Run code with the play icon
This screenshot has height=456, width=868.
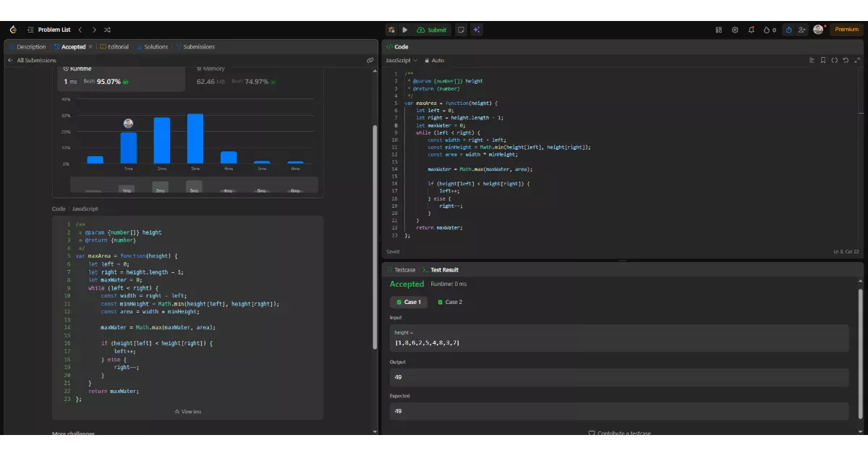pyautogui.click(x=405, y=30)
